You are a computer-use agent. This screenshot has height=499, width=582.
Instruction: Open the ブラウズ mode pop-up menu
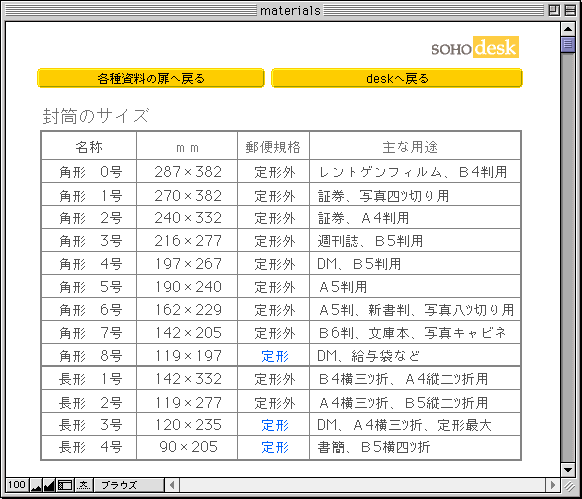tap(129, 485)
